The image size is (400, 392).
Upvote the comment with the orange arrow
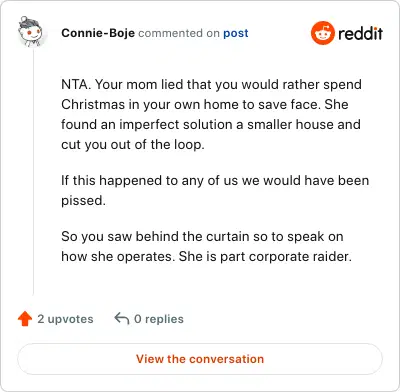(25, 319)
